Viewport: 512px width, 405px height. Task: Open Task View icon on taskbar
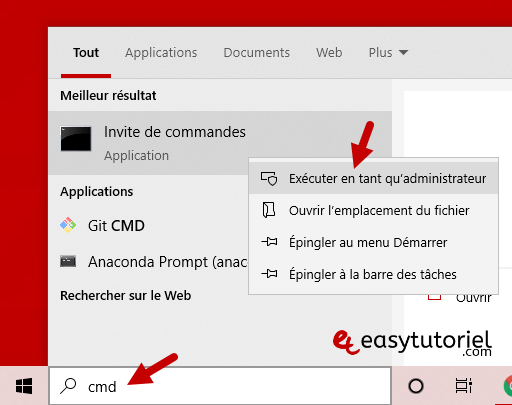pyautogui.click(x=463, y=386)
